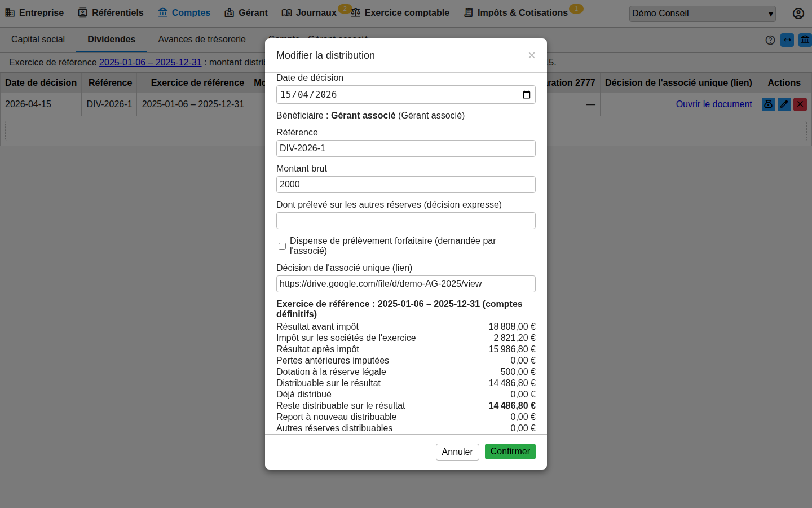Image resolution: width=812 pixels, height=508 pixels.
Task: Click the Reste distribuable value 14 486,80 €
Action: [x=512, y=406]
